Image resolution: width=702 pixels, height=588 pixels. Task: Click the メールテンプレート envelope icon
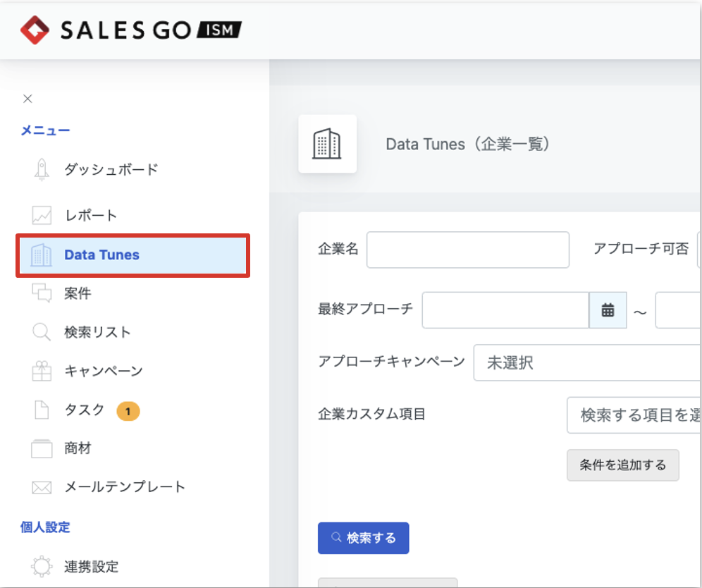42,487
